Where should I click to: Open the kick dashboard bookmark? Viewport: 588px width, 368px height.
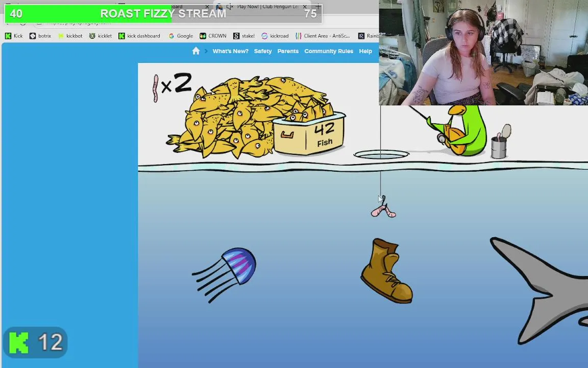139,36
